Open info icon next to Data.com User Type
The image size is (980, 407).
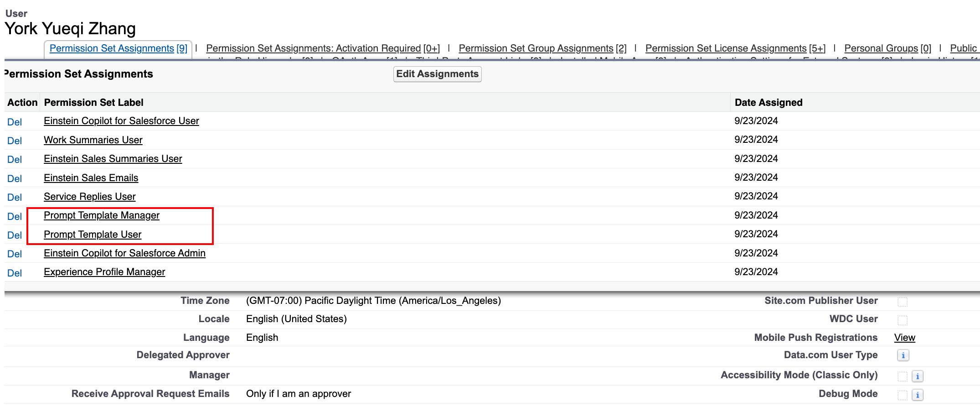click(903, 355)
